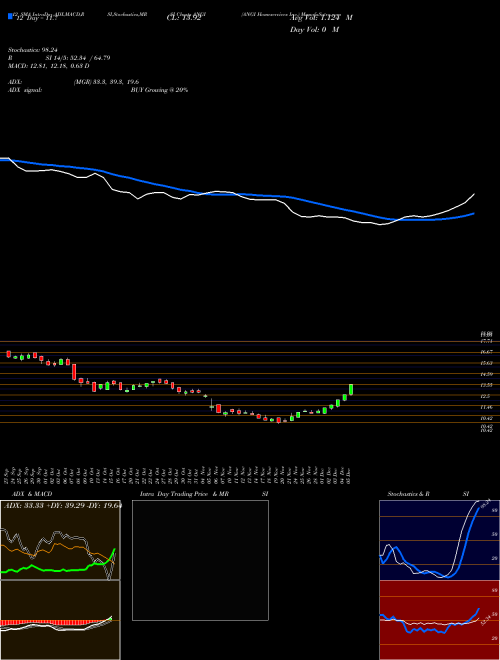This screenshot has width=500, height=660.
Task: Select the 'Stochastics: 98.24' value
Action: 32,50
